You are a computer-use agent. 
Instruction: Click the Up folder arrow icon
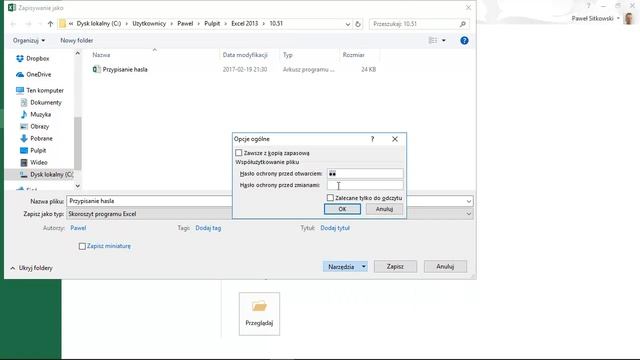coord(50,24)
